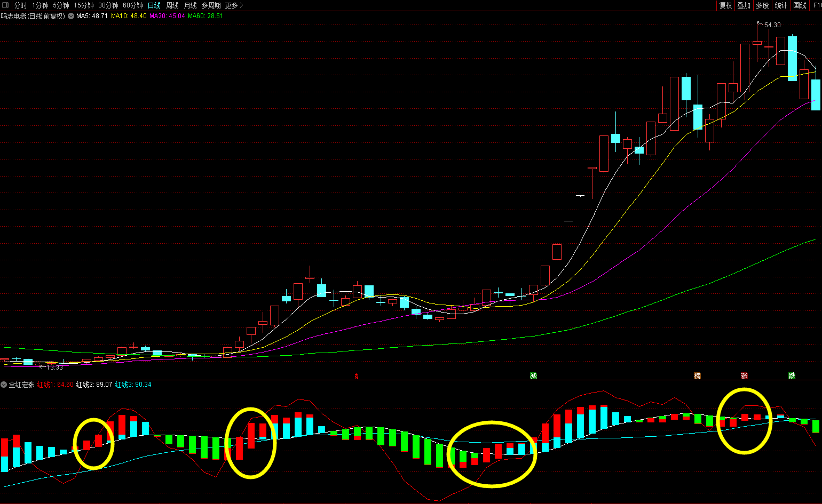The width and height of the screenshot is (822, 504).
Task: Click the red $ event marker
Action: click(x=357, y=377)
